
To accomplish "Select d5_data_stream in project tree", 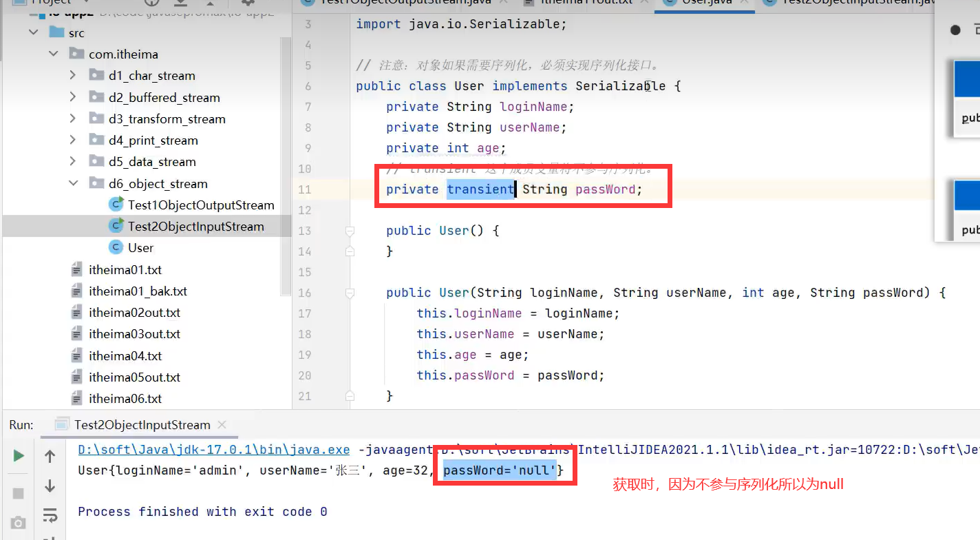I will point(152,161).
